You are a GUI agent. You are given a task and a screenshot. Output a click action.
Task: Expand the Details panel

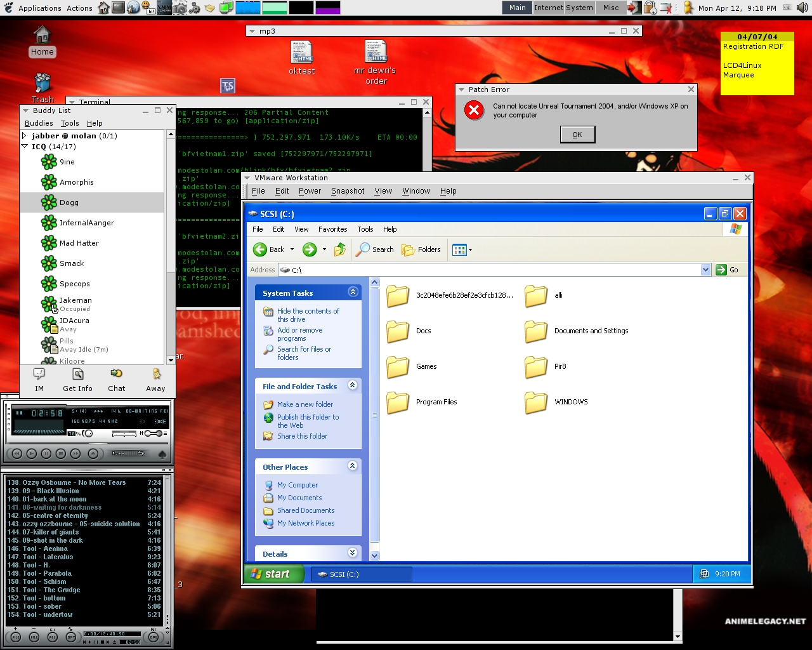click(x=353, y=553)
